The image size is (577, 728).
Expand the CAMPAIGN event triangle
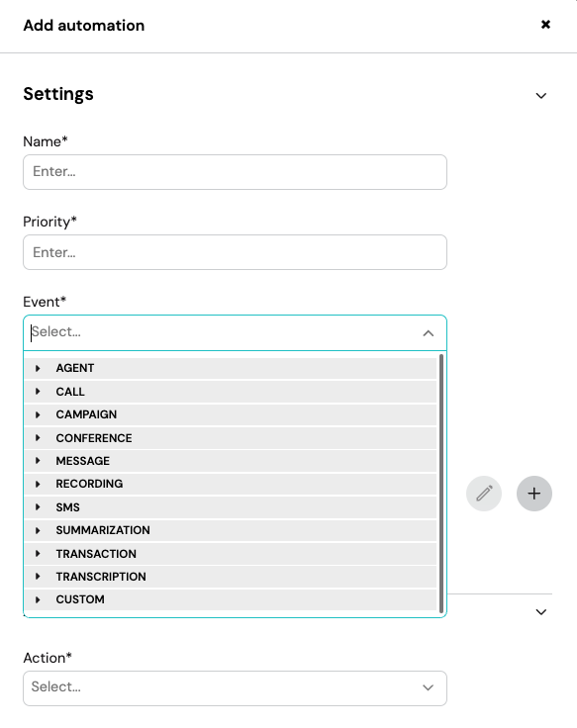point(38,414)
